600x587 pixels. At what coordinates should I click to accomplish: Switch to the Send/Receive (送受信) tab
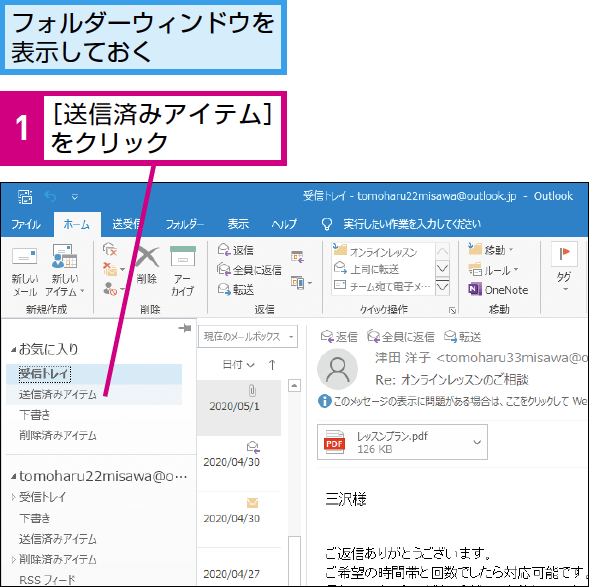click(126, 224)
